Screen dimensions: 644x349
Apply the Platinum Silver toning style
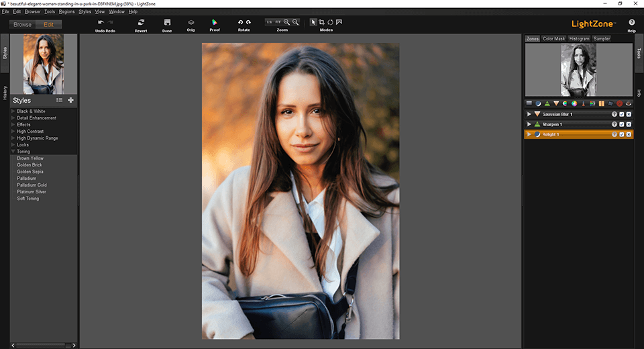tap(32, 191)
